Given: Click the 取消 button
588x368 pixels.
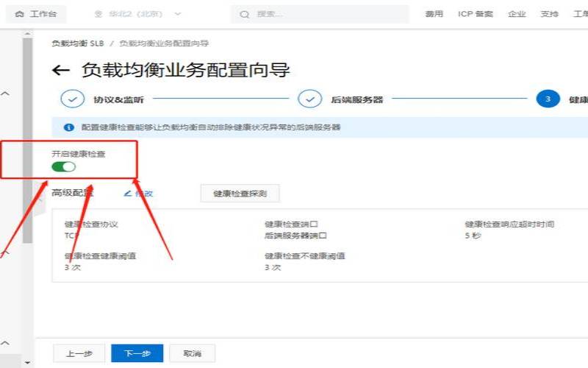Looking at the screenshot, I should coord(193,353).
